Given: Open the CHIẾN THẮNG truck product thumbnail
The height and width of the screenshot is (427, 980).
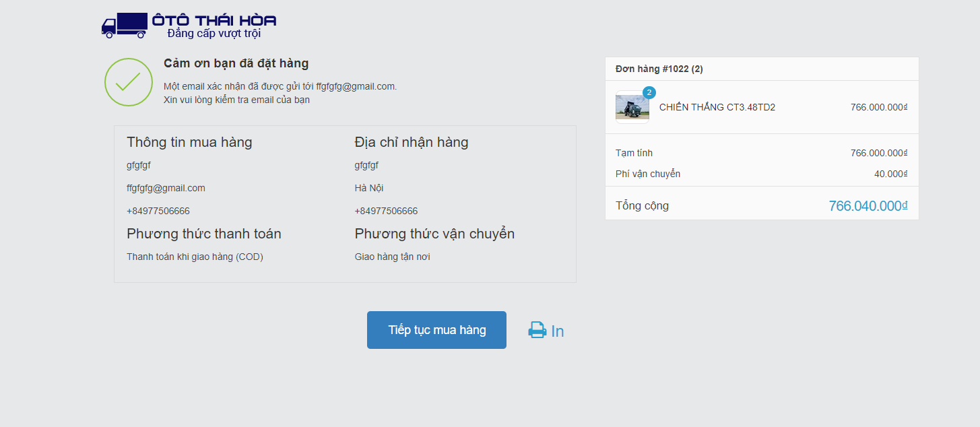Looking at the screenshot, I should coord(632,108).
